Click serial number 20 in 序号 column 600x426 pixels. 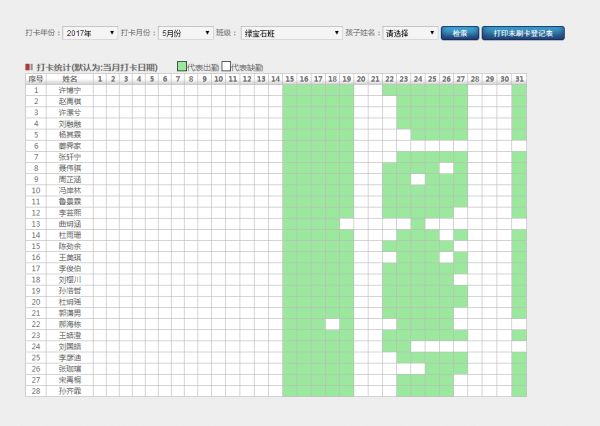tap(36, 302)
